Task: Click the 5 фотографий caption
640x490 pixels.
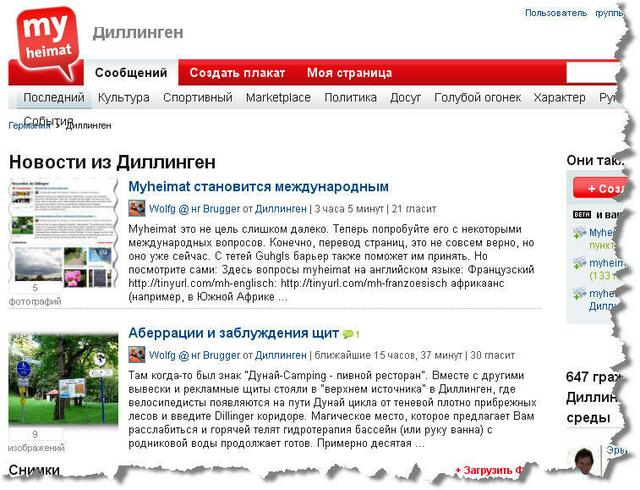Action: [x=35, y=294]
